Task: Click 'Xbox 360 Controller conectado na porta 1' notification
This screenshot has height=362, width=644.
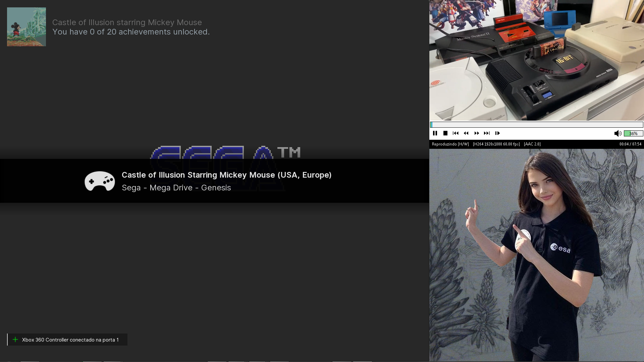Action: 67,340
